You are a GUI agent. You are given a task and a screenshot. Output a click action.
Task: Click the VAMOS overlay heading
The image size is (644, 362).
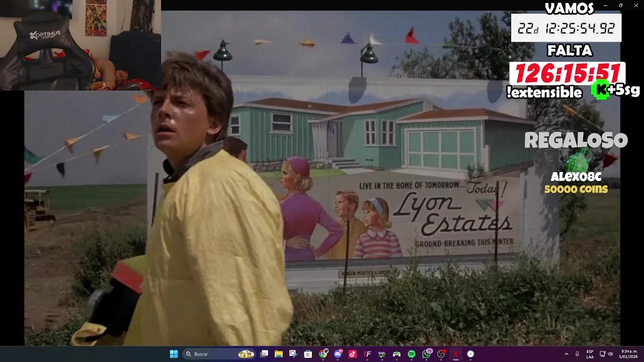click(570, 8)
